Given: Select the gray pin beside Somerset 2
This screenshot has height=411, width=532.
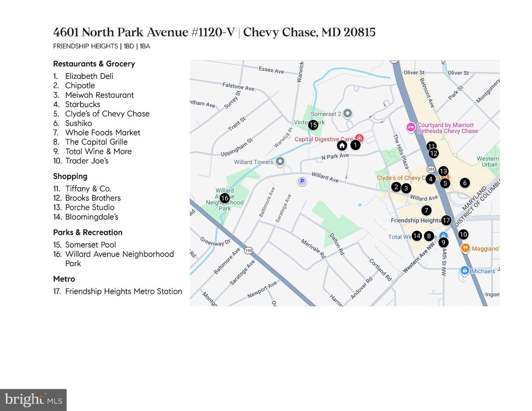Looking at the screenshot, I should pos(347,113).
